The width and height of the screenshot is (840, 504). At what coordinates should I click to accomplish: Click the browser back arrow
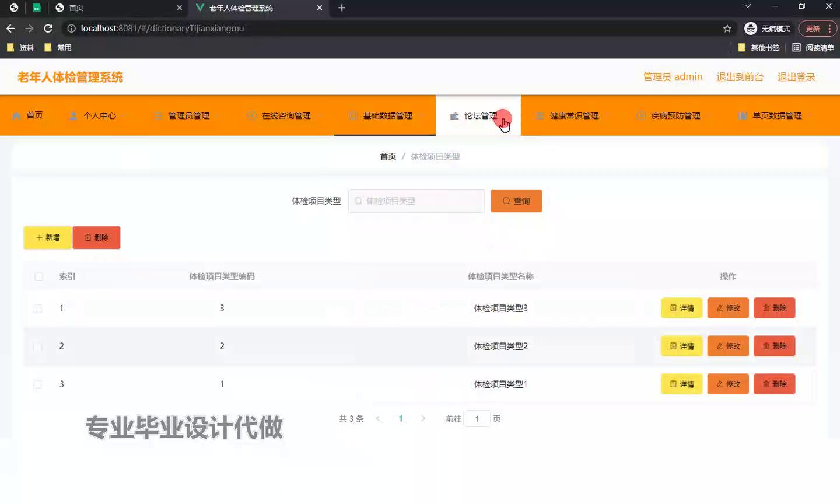click(x=10, y=28)
